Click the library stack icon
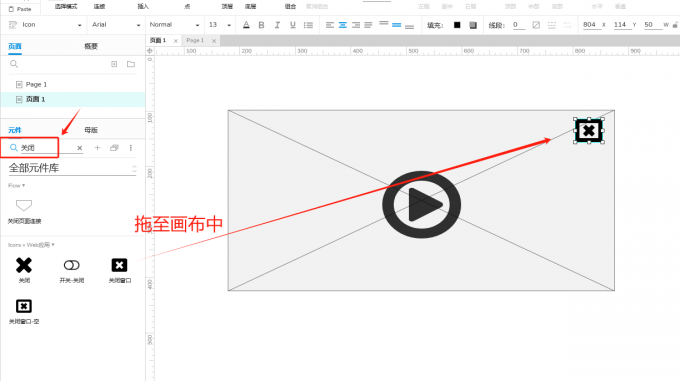This screenshot has width=680, height=381. (x=114, y=148)
